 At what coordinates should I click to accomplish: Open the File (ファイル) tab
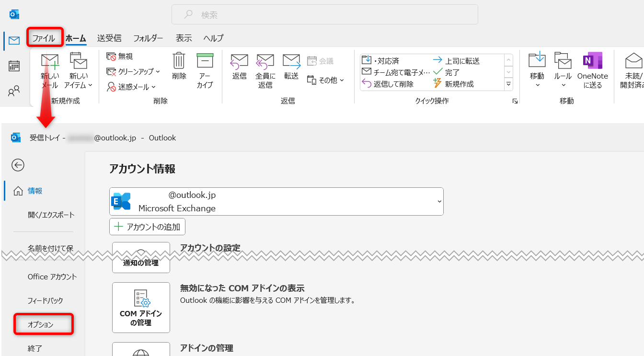point(44,38)
